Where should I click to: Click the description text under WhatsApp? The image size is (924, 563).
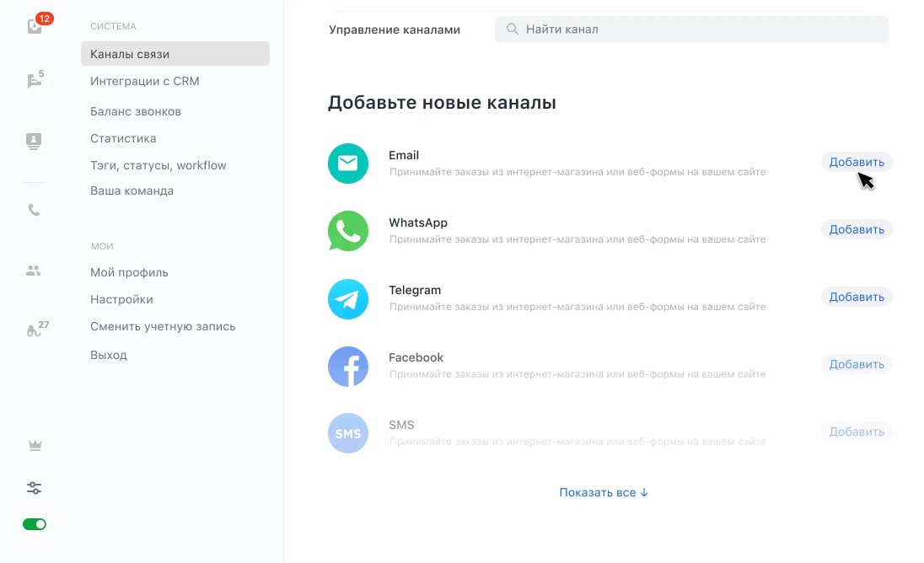click(577, 239)
